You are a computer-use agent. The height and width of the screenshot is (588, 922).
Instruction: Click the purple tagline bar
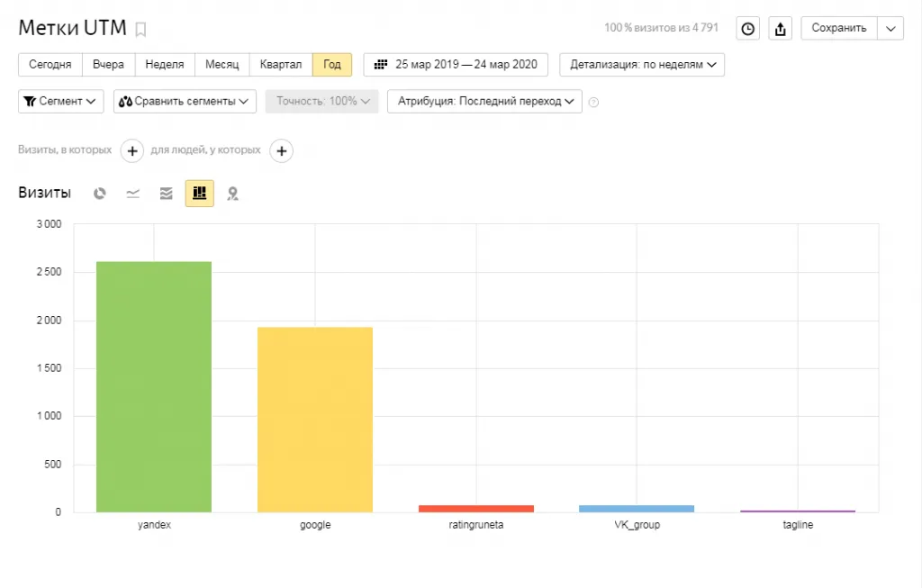(x=798, y=511)
